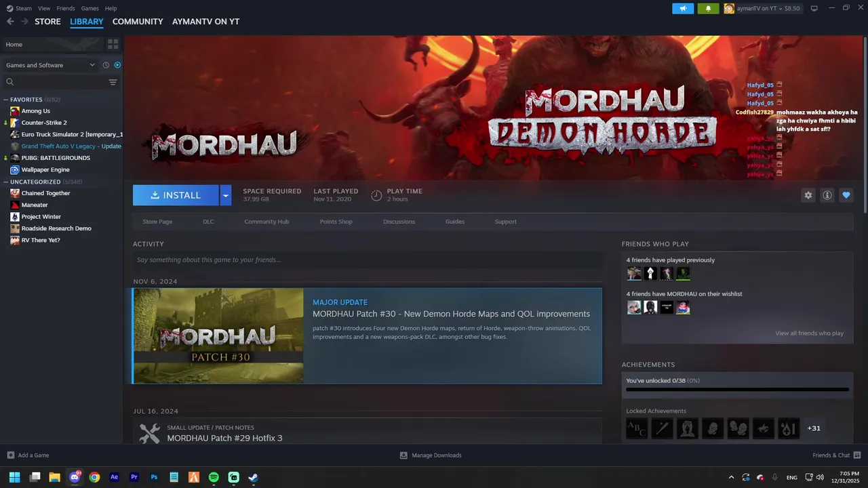The width and height of the screenshot is (868, 488).
Task: Open the Guides link
Action: pos(455,222)
